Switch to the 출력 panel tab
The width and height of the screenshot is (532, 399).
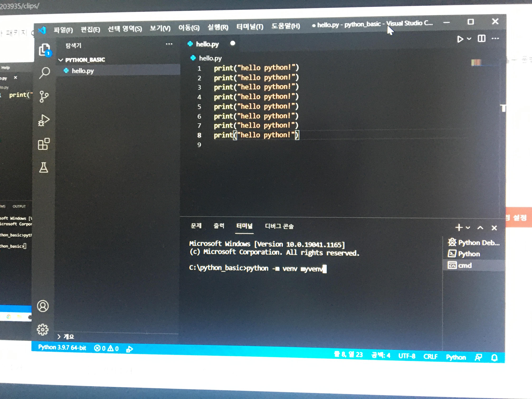pos(219,226)
